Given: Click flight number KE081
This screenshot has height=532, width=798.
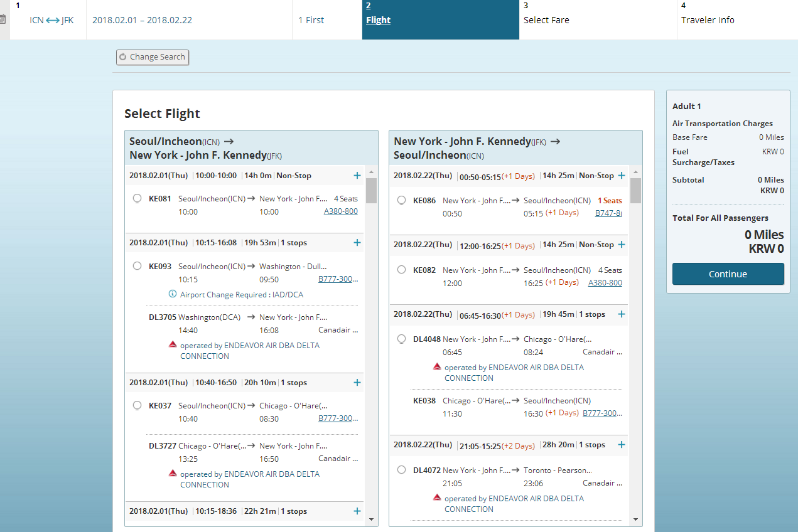Looking at the screenshot, I should 160,199.
